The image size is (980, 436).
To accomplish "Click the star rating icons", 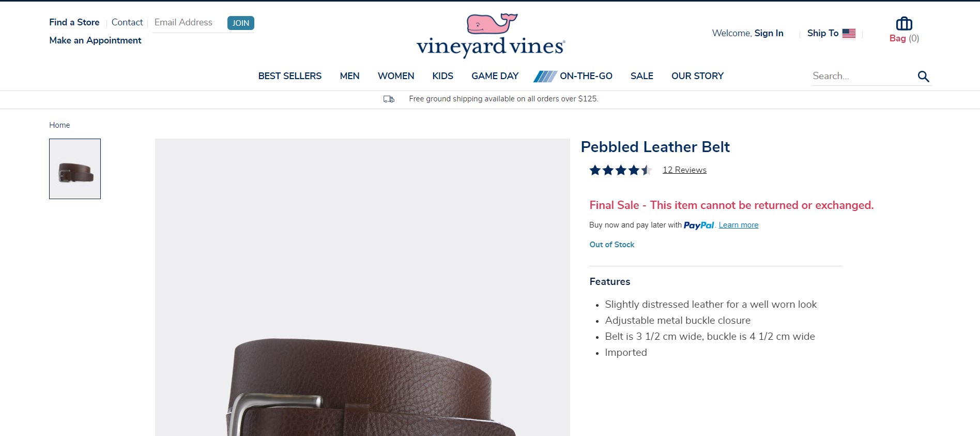I will tap(621, 170).
